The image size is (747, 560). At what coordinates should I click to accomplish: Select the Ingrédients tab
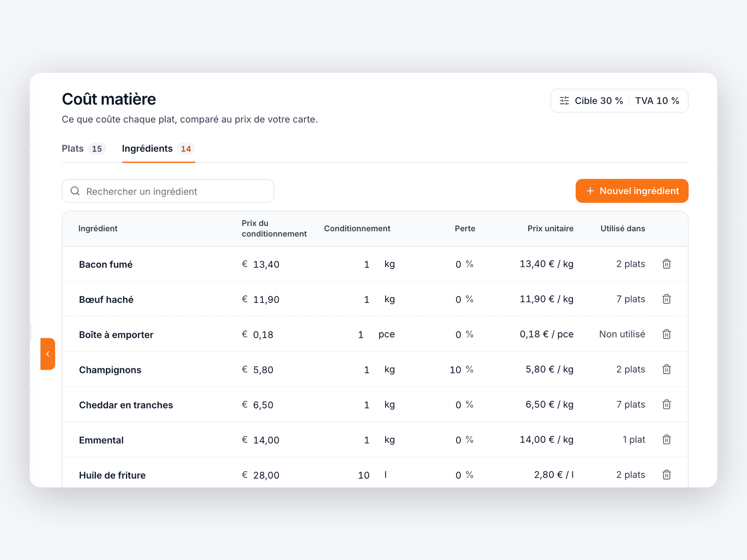click(x=158, y=148)
